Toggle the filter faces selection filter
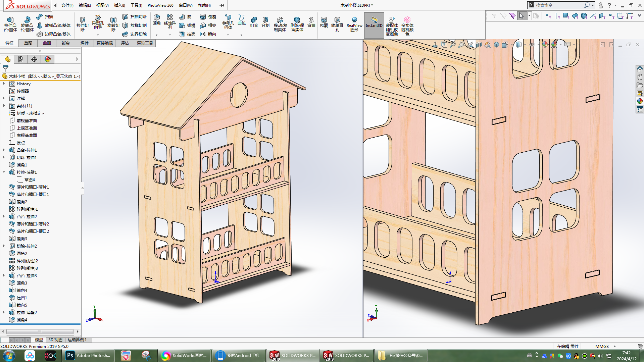This screenshot has height=362, width=644. [566, 16]
